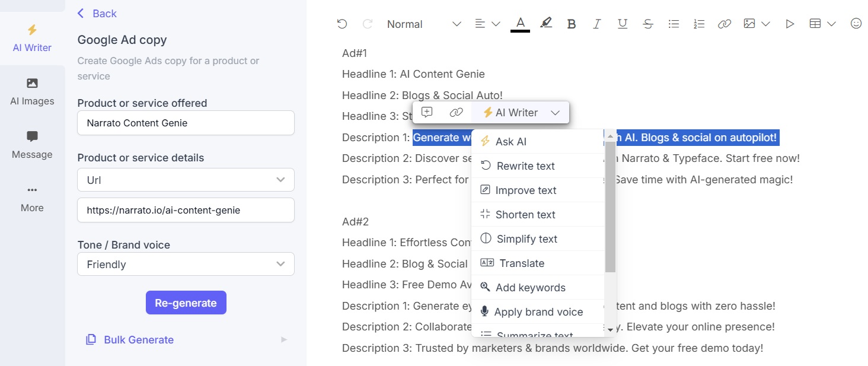The height and width of the screenshot is (366, 868).
Task: Expand the image insert options chevron
Action: point(765,24)
